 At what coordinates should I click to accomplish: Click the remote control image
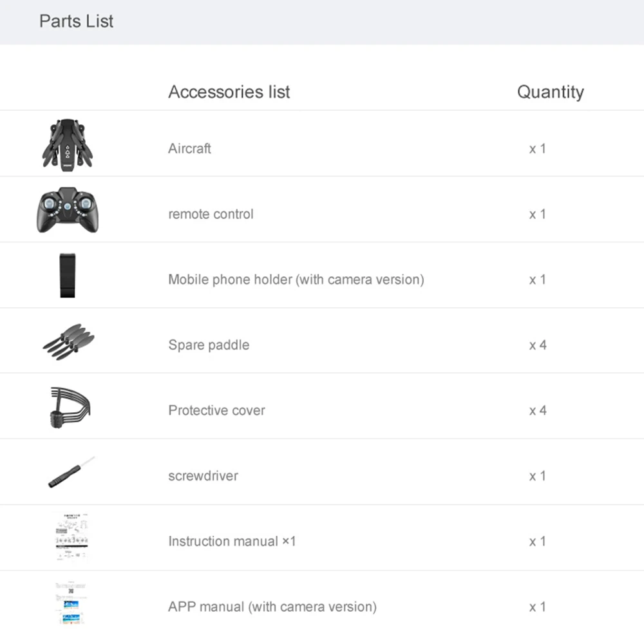[70, 210]
